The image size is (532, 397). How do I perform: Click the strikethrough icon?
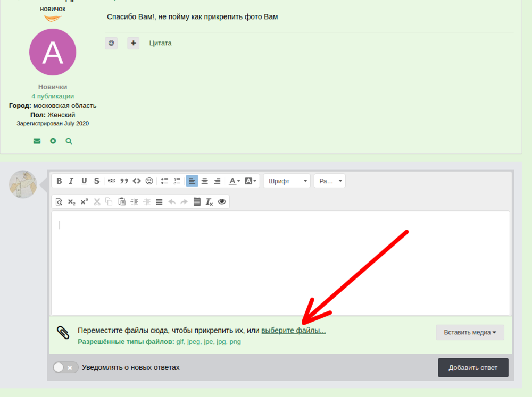[96, 181]
